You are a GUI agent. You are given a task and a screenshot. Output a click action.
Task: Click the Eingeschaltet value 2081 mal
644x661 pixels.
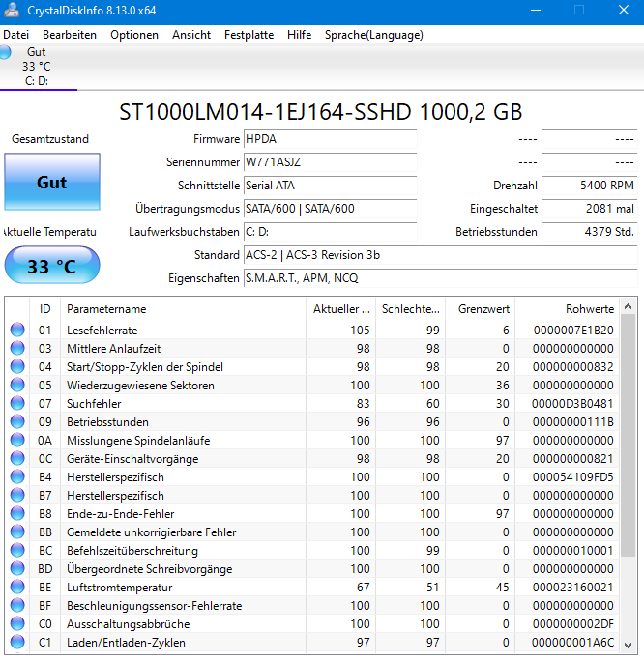click(589, 209)
